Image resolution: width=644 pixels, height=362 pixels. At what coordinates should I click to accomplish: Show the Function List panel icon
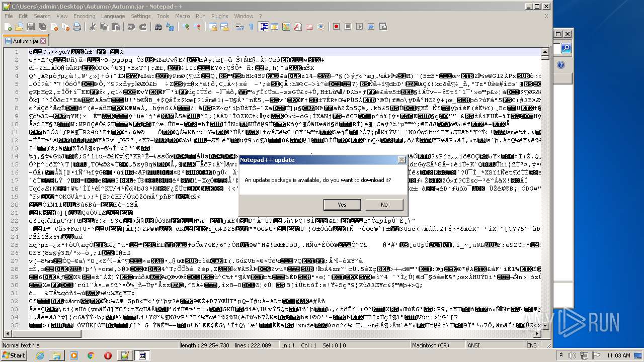tap(298, 26)
